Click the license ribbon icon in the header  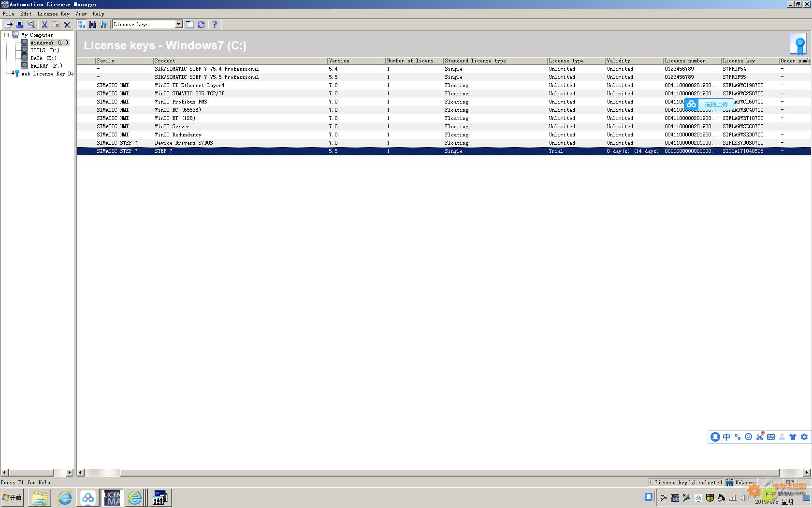click(799, 45)
